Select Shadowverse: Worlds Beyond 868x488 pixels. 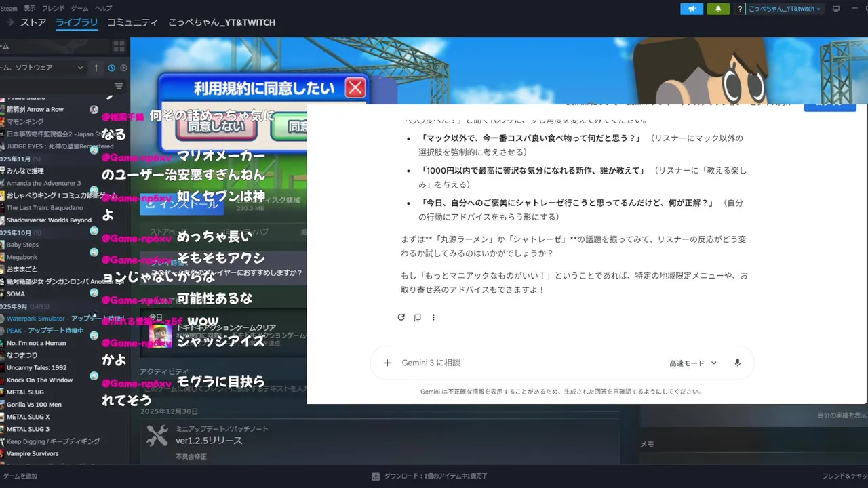(50, 220)
